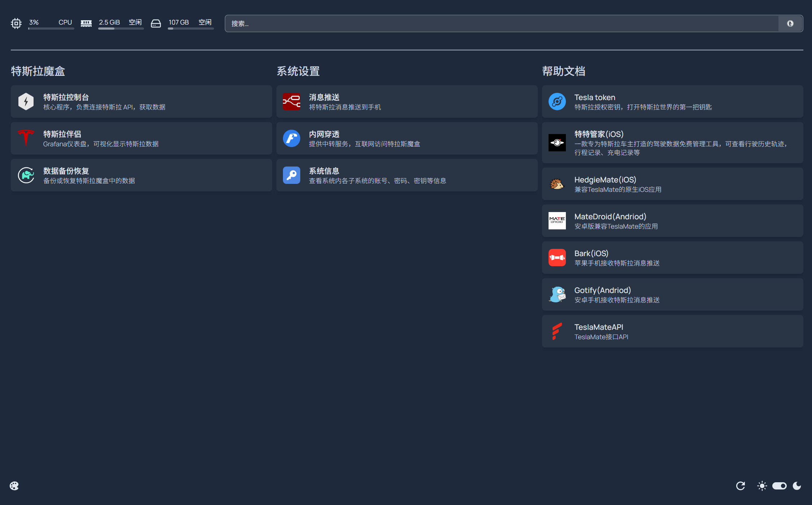Image resolution: width=812 pixels, height=505 pixels.
Task: Click the refresh icon at bottom right
Action: (x=741, y=486)
